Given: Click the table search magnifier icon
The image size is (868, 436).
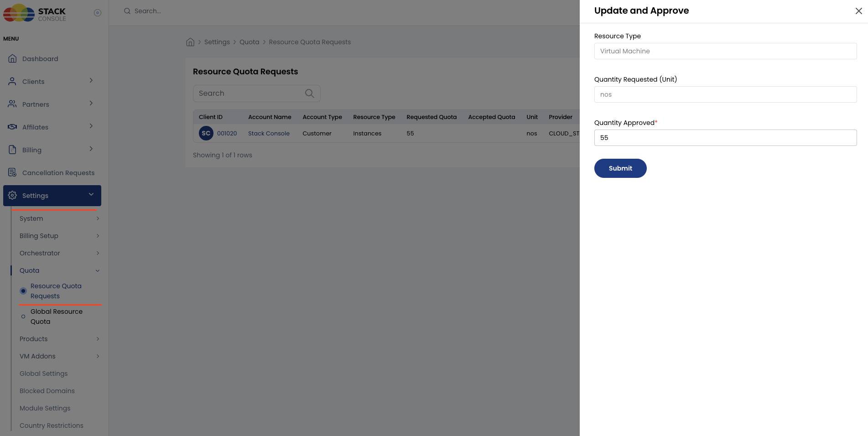Looking at the screenshot, I should pos(310,93).
